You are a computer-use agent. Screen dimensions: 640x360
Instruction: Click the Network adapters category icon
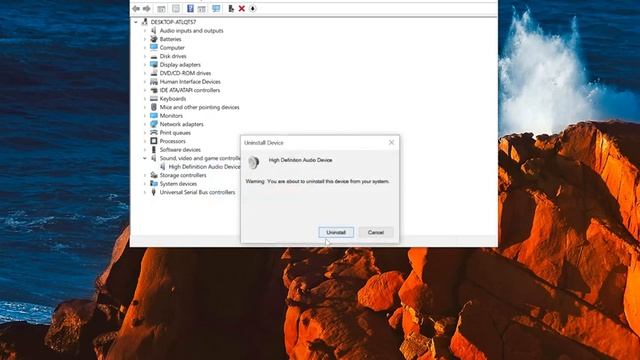pyautogui.click(x=154, y=124)
